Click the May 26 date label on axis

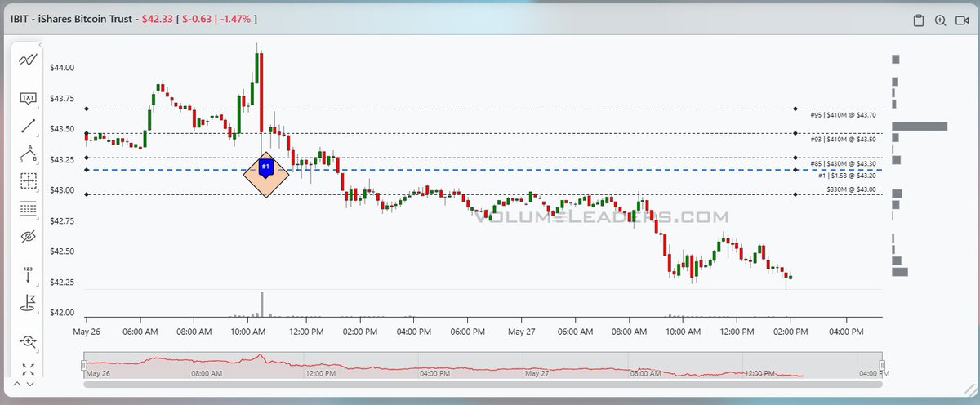tap(87, 332)
